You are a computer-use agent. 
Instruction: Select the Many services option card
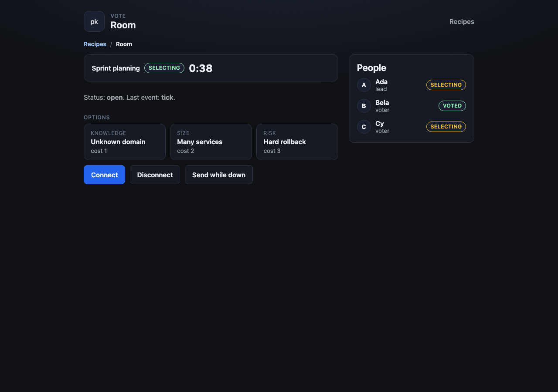211,142
